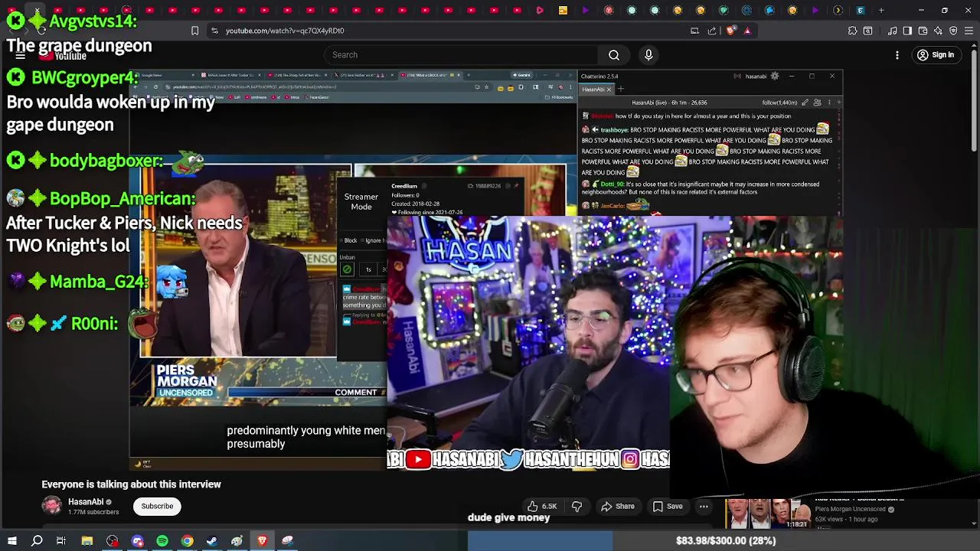Click the Chatterino account icon near hasanabi label
Screen dimensions: 980x551
pos(737,76)
